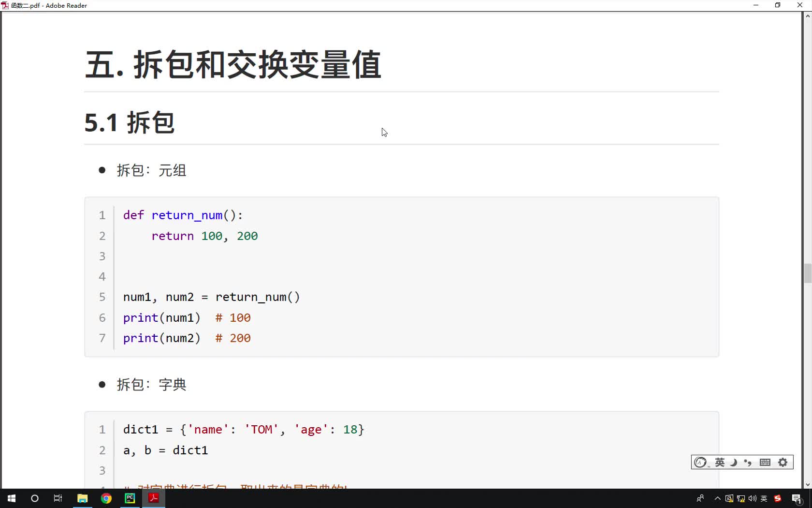Open network status tray icon
This screenshot has height=508, width=812.
tap(741, 498)
